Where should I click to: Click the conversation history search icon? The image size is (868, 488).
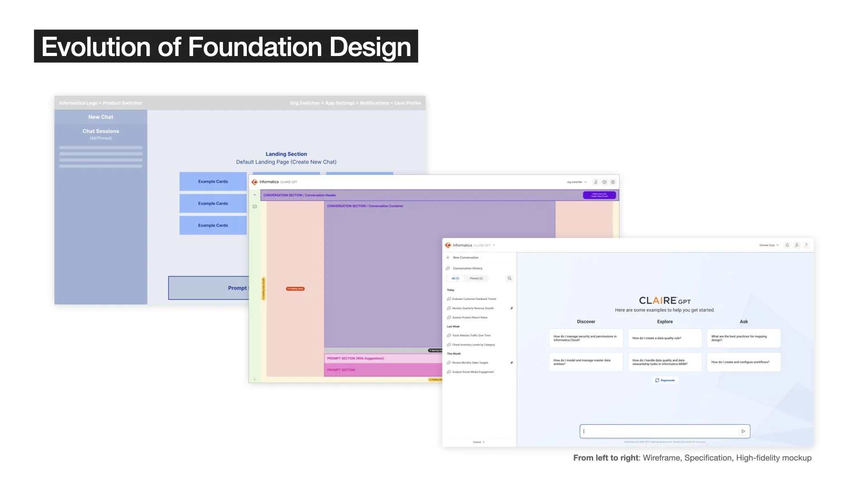[509, 278]
